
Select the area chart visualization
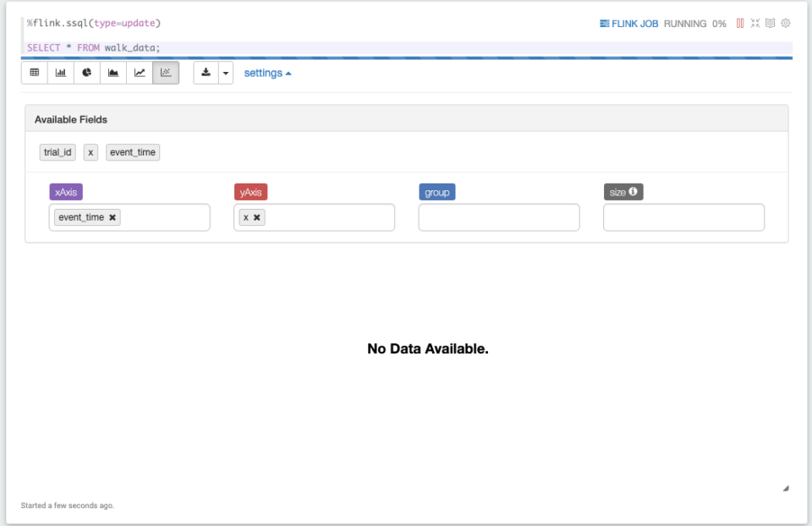(x=113, y=72)
